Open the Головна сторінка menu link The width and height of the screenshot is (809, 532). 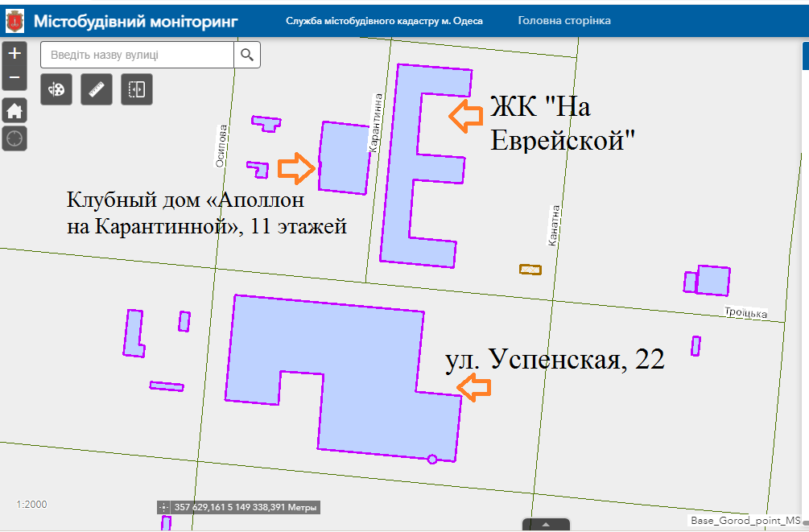[x=563, y=20]
